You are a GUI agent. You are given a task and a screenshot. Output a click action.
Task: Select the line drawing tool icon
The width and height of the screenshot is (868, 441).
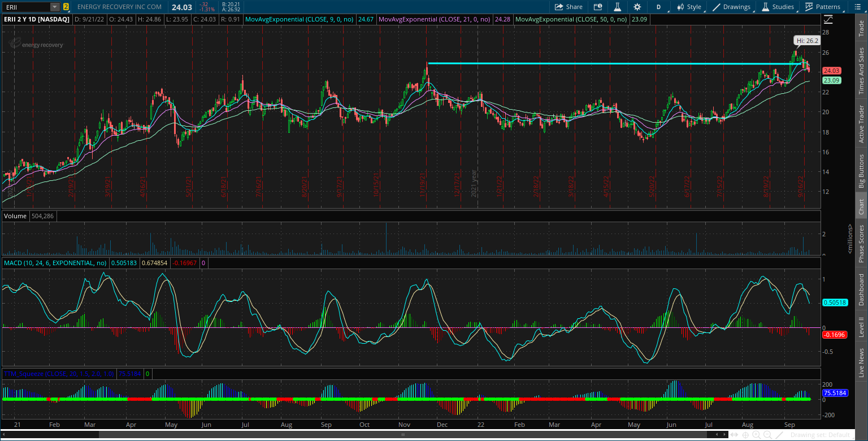tap(779, 435)
